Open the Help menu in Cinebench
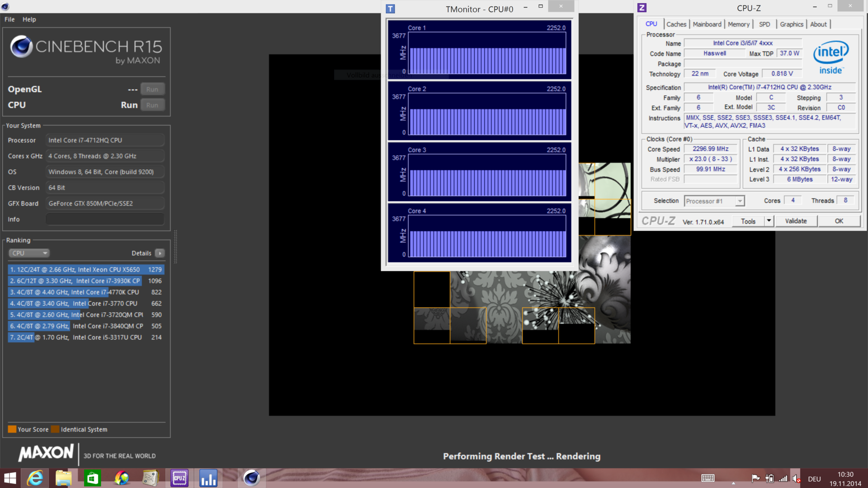Viewport: 868px width, 488px height. pyautogui.click(x=29, y=19)
